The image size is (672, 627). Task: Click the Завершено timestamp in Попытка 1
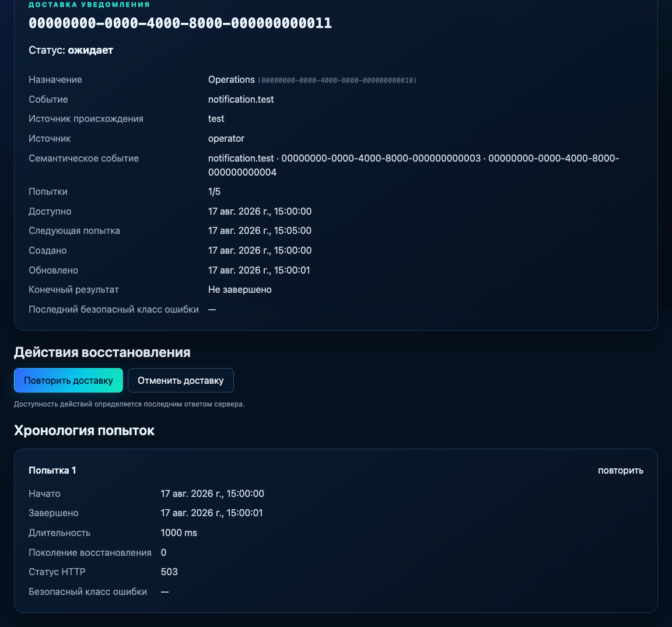[212, 513]
